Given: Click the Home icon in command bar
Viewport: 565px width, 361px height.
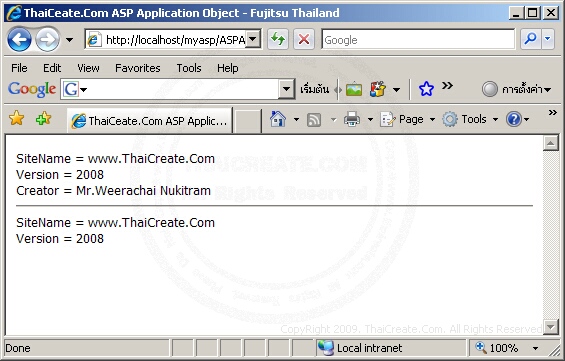Looking at the screenshot, I should 278,119.
